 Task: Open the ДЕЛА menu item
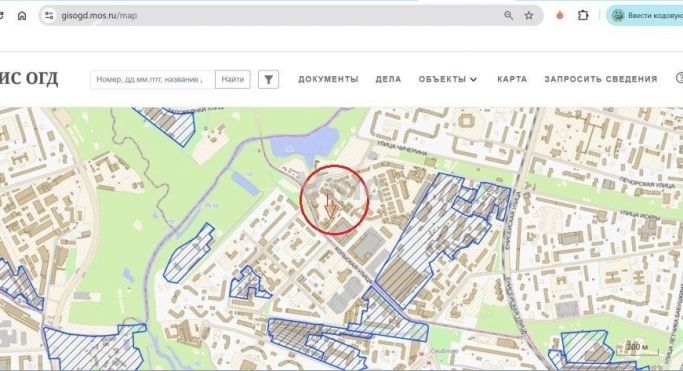tap(389, 79)
